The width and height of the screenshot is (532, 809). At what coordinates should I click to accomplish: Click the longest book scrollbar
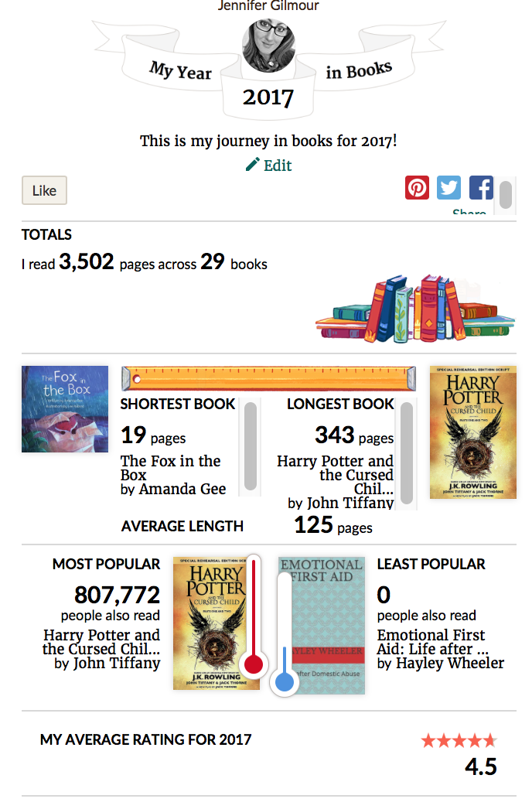click(x=407, y=453)
